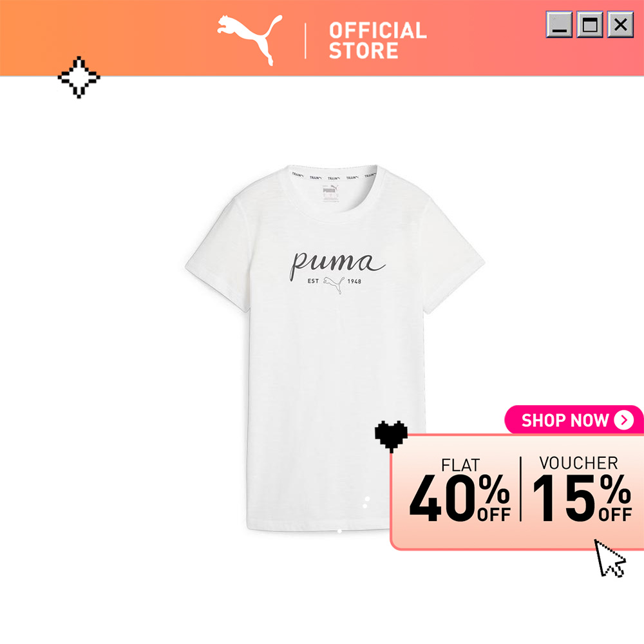The width and height of the screenshot is (644, 644).
Task: Click the X close window icon
Action: tap(621, 24)
